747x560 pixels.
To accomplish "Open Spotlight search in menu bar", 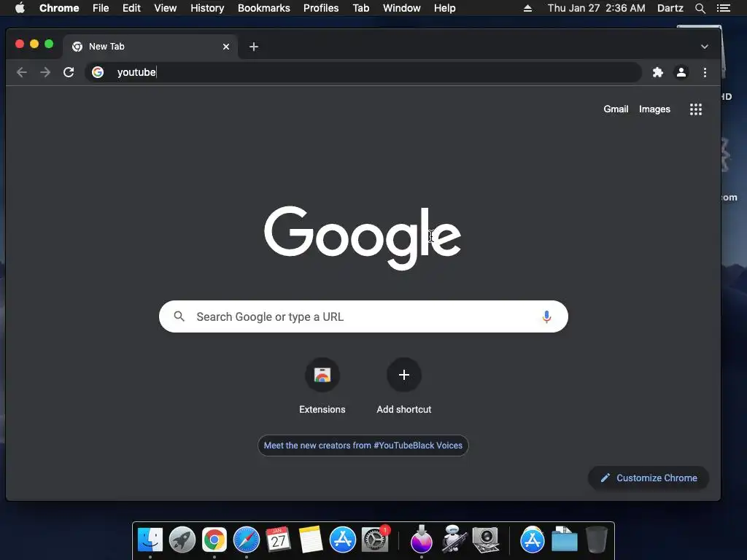I will [700, 8].
